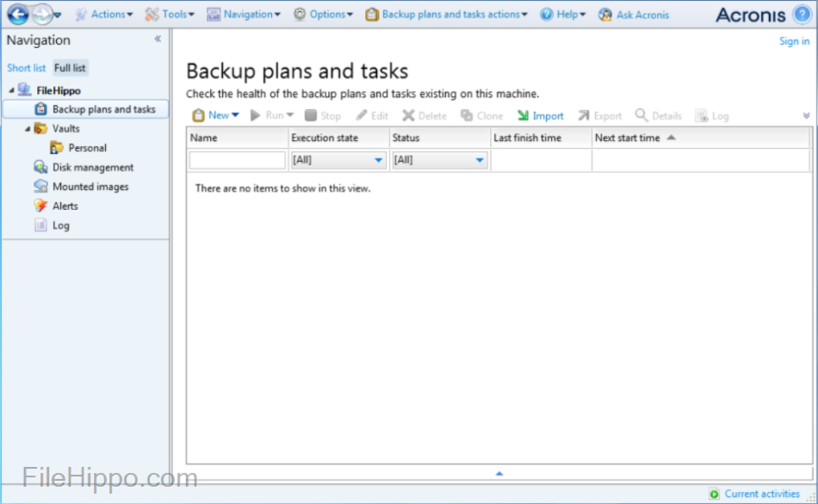
Task: Click the New toolbar button
Action: coord(216,115)
